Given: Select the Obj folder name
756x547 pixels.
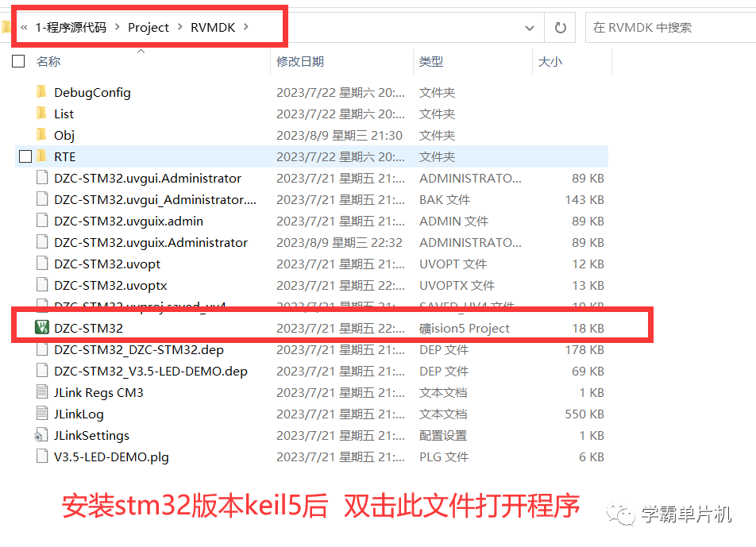Looking at the screenshot, I should click(64, 136).
